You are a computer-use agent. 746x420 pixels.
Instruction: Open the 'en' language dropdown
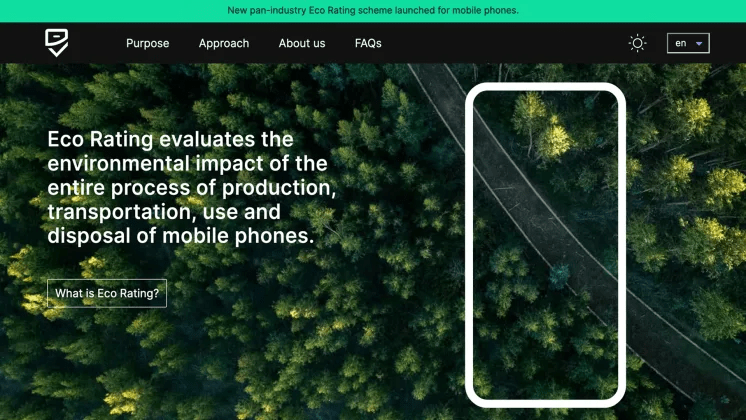pyautogui.click(x=688, y=43)
